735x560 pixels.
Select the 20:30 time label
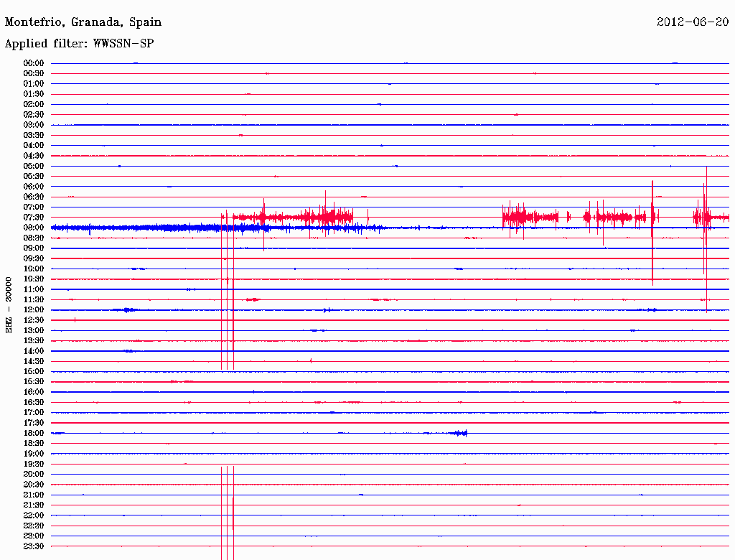(x=34, y=485)
